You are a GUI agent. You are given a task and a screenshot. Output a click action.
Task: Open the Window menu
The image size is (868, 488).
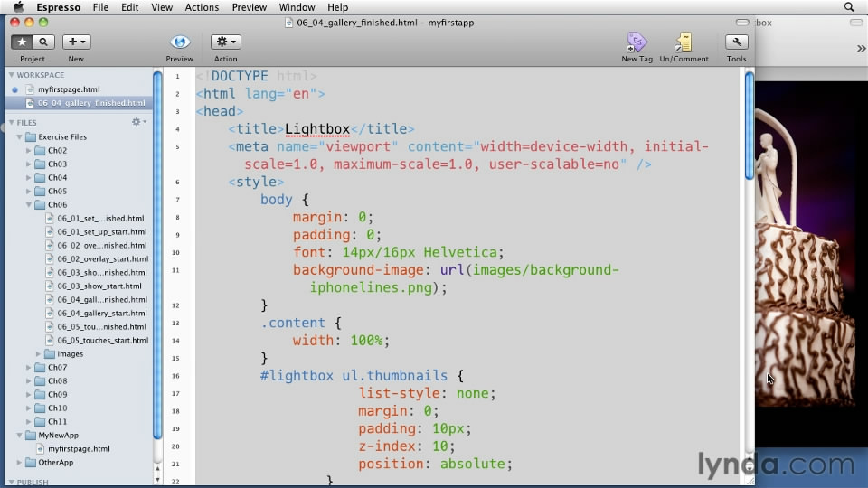coord(297,7)
